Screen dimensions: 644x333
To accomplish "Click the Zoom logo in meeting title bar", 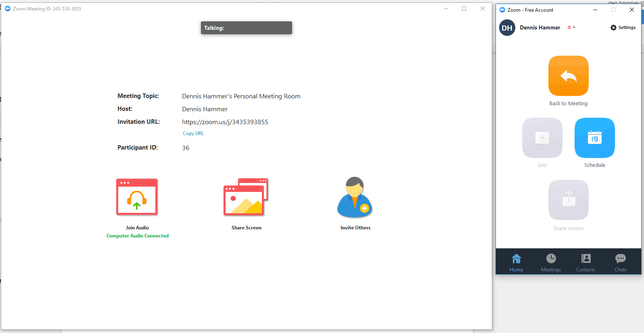I will click(7, 8).
